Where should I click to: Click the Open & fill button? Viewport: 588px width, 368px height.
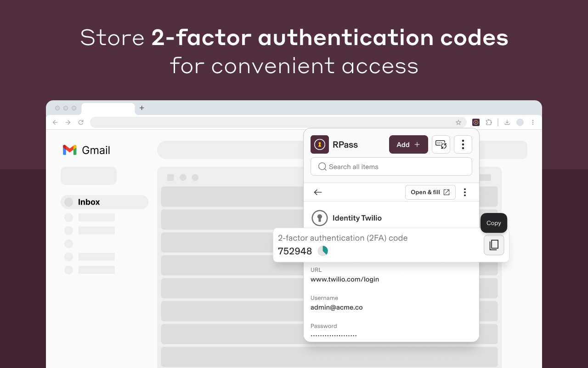tap(430, 192)
